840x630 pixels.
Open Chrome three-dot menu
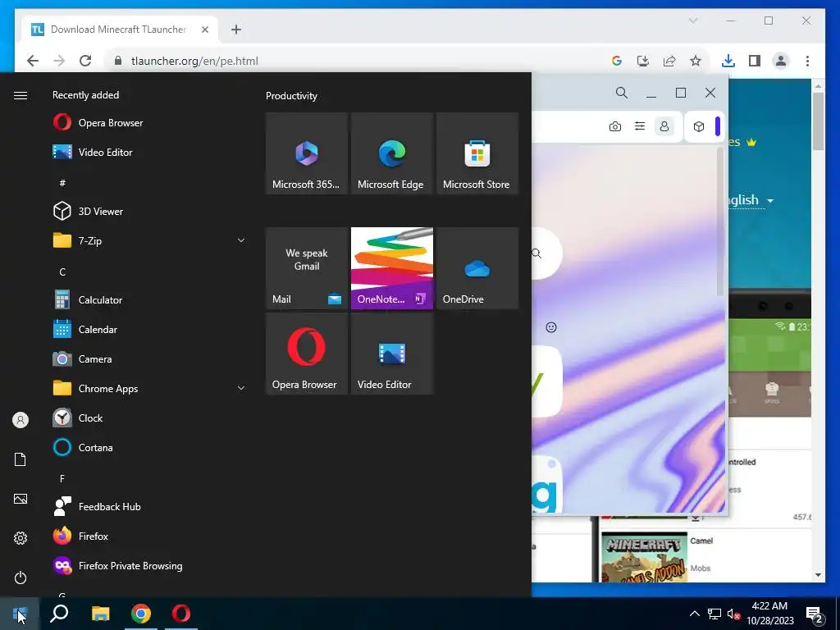pyautogui.click(x=807, y=61)
